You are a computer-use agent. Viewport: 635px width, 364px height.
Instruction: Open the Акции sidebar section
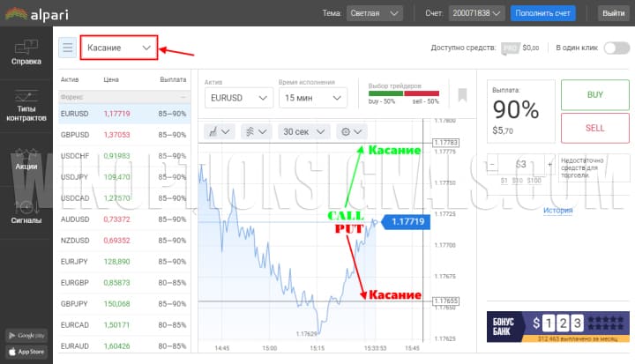tap(26, 159)
